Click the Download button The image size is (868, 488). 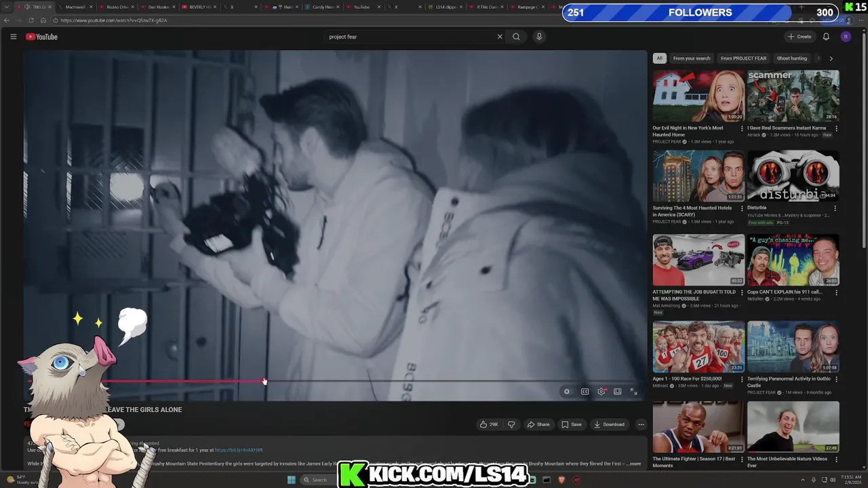(x=609, y=424)
